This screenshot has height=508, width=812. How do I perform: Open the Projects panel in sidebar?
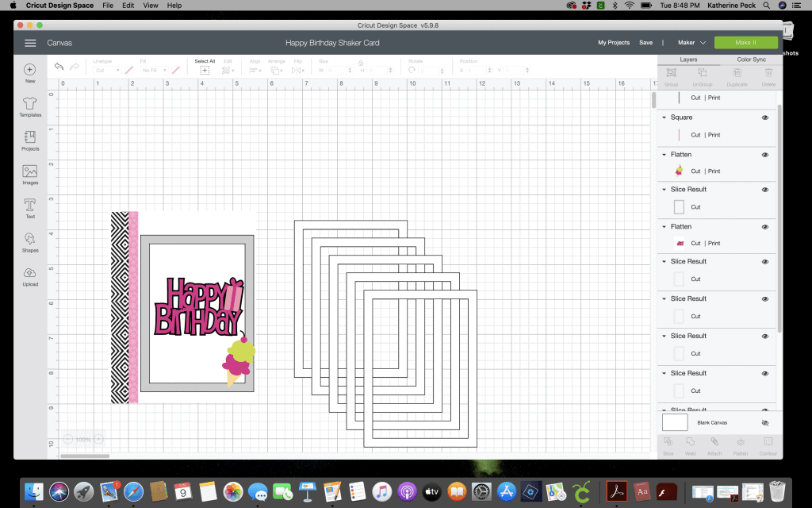(30, 140)
